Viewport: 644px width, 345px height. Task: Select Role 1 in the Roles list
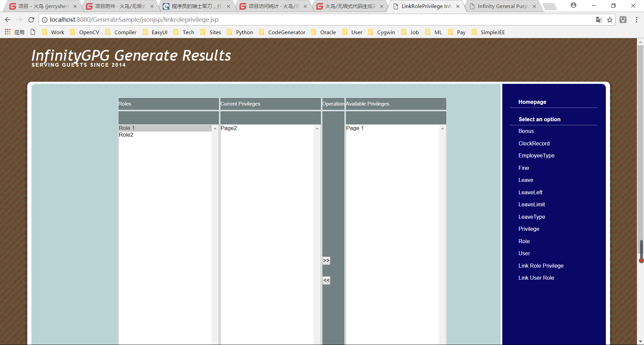coord(165,128)
